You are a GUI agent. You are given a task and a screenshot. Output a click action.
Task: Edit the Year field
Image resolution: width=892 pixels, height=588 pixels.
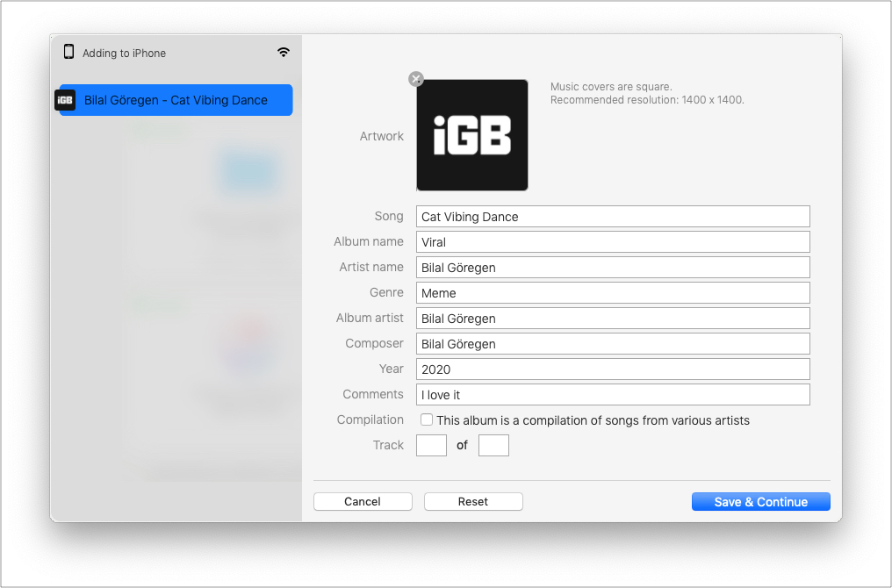click(x=613, y=369)
